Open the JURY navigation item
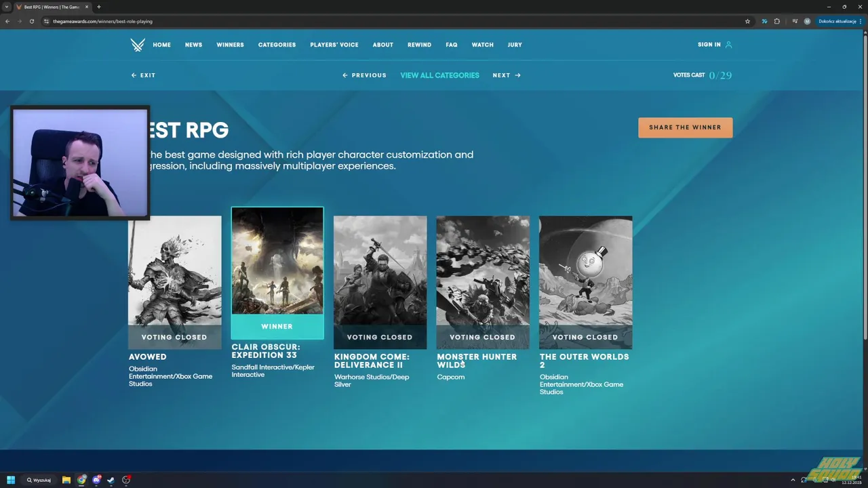Image resolution: width=868 pixels, height=488 pixels. tap(515, 45)
